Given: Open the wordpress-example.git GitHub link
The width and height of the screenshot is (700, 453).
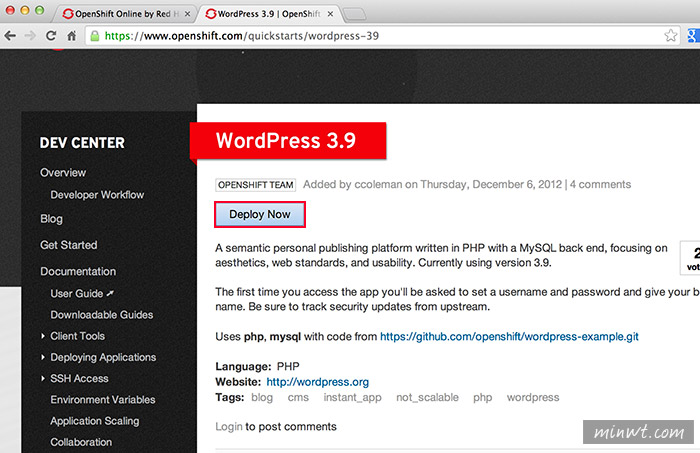Looking at the screenshot, I should (509, 337).
